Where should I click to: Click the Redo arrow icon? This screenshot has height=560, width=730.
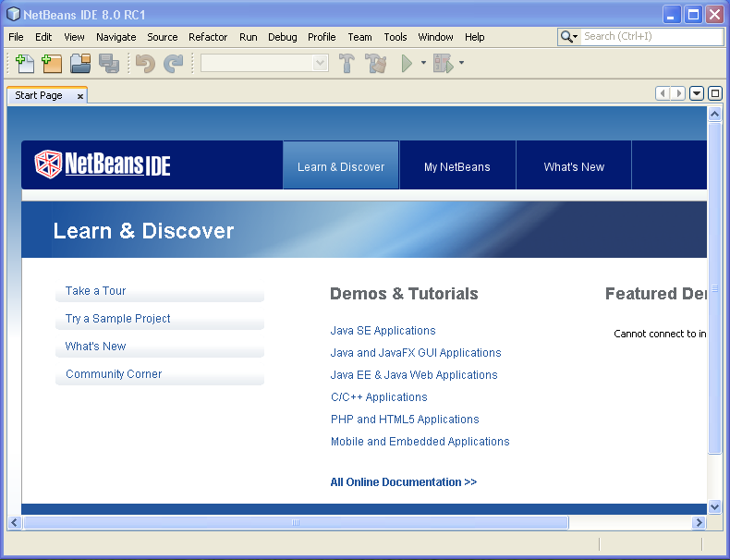click(173, 64)
